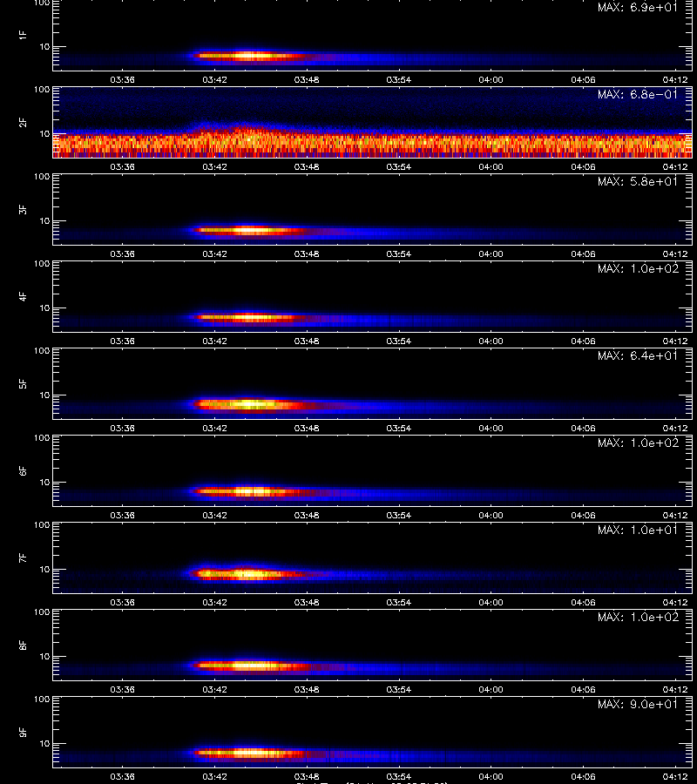697x784 pixels.
Task: Click the 100 y-axis label of panel 2F
Action: point(42,90)
